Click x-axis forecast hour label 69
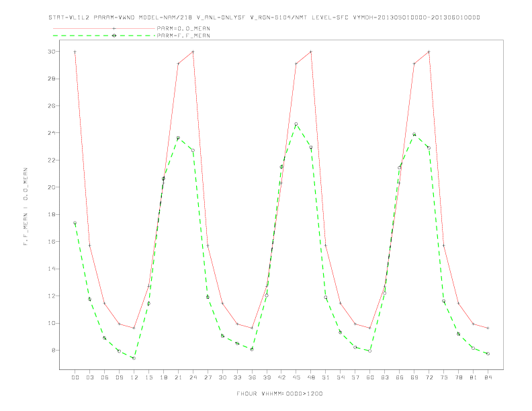This screenshot has height=411, width=532. [x=414, y=377]
